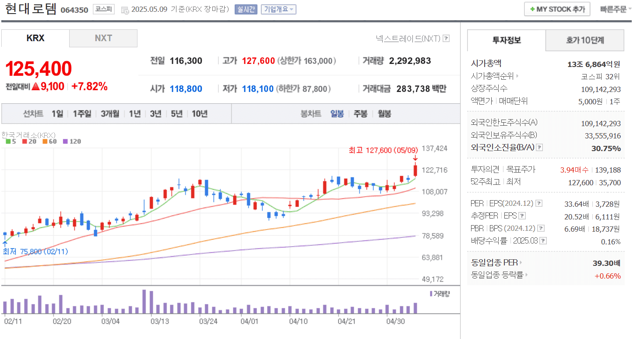The image size is (644, 339).
Task: Click the 동일업종 등락률 link
Action: point(497,275)
